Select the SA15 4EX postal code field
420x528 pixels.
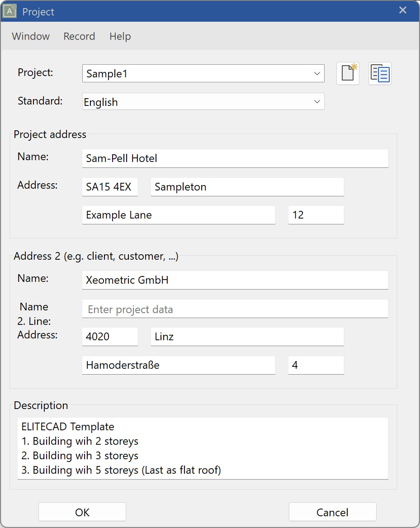tap(109, 186)
